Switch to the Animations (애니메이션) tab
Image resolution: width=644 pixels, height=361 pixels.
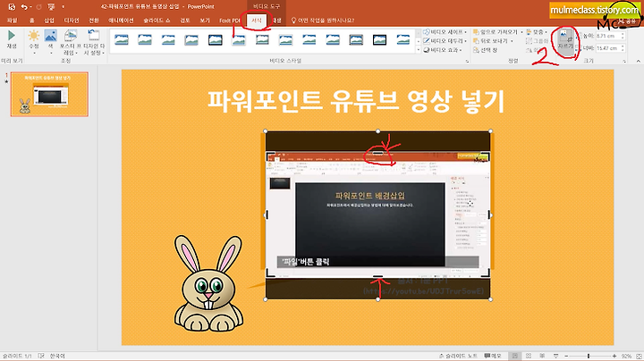(x=121, y=21)
